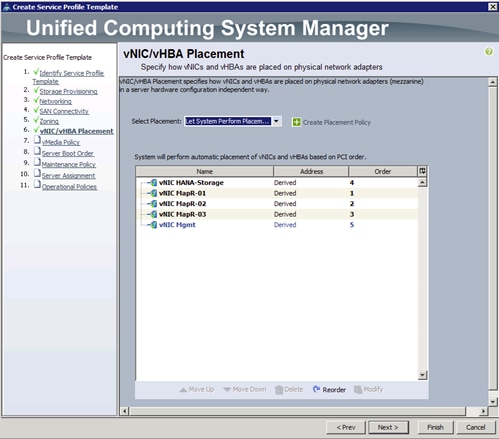Viewport: 499px width, 439px height.
Task: Click the main panel vertical scrollbar up arrow
Action: pos(493,82)
